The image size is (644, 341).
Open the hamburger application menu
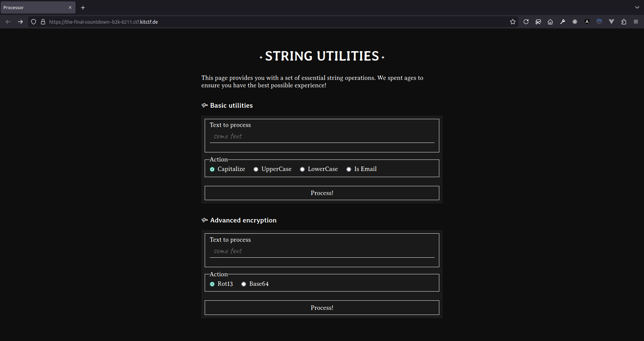tap(636, 22)
